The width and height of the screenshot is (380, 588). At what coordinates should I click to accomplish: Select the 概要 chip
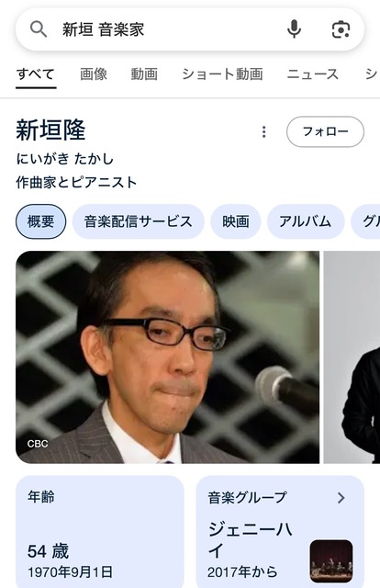click(40, 221)
